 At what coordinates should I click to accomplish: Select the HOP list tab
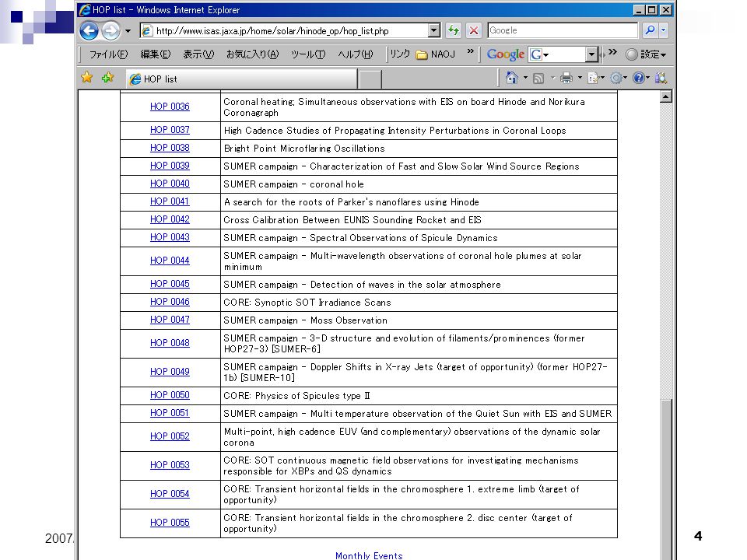click(241, 79)
